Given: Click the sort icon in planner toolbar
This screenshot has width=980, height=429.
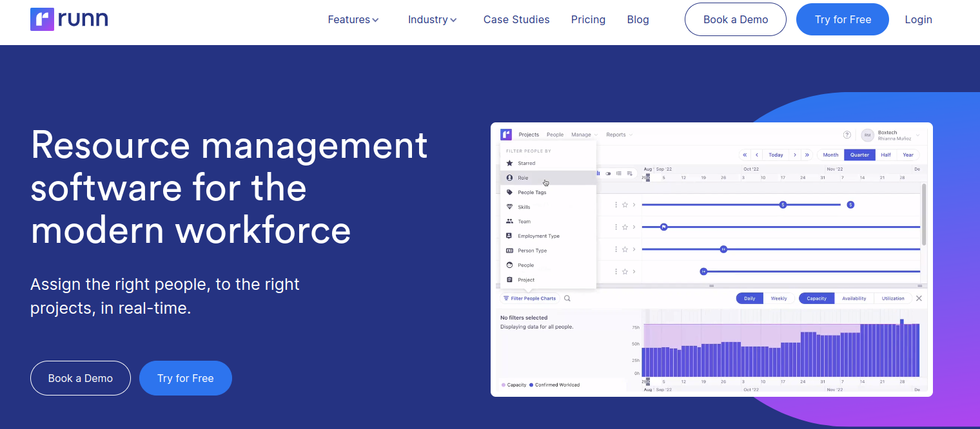Looking at the screenshot, I should (630, 173).
